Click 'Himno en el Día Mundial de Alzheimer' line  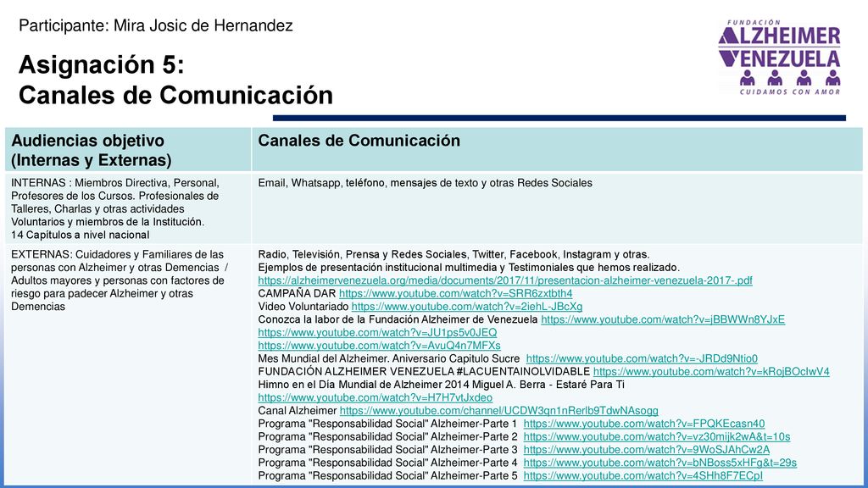point(441,385)
